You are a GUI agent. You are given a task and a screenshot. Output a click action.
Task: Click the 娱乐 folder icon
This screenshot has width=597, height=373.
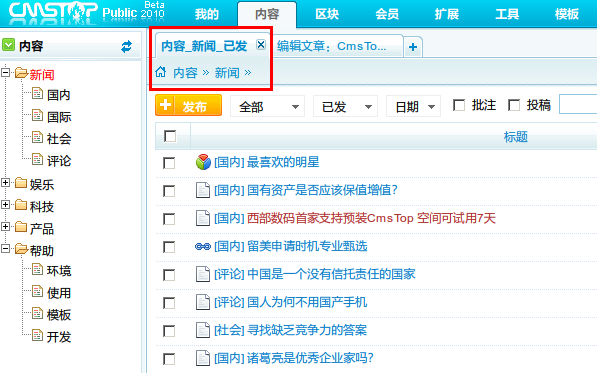click(21, 183)
